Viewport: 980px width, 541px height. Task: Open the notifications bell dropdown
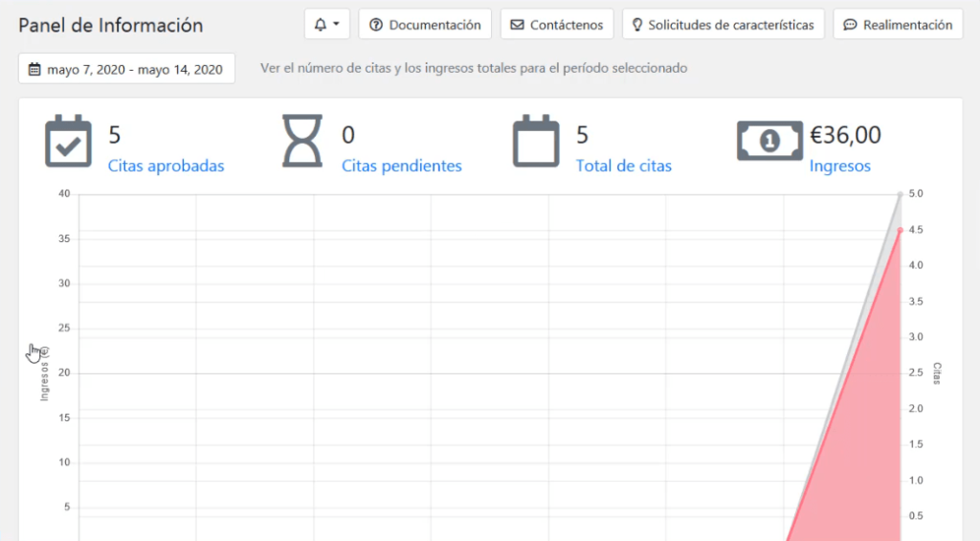tap(327, 24)
